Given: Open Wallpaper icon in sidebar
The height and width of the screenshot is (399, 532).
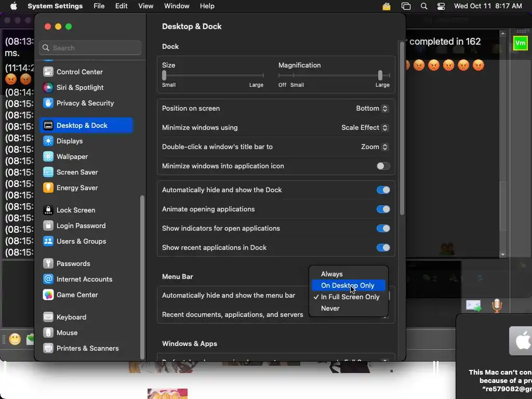Looking at the screenshot, I should (x=48, y=157).
